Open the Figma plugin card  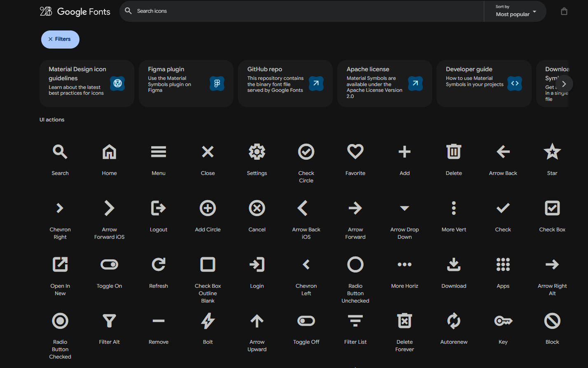[x=186, y=84]
